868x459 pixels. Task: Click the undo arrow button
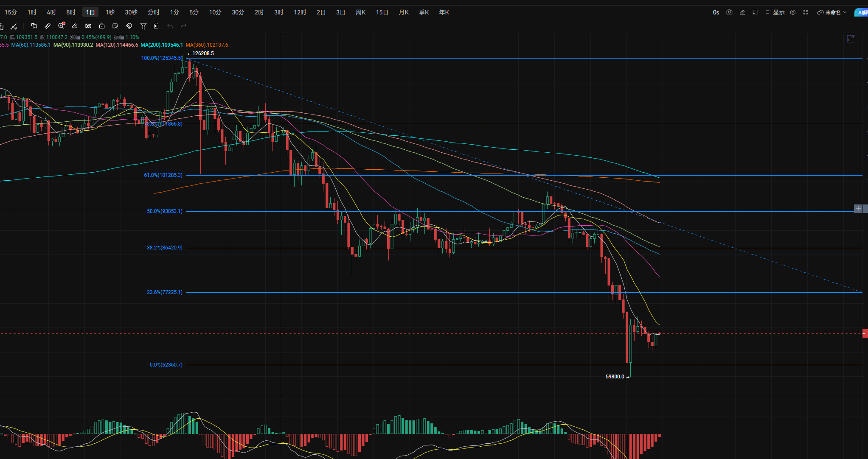click(170, 26)
